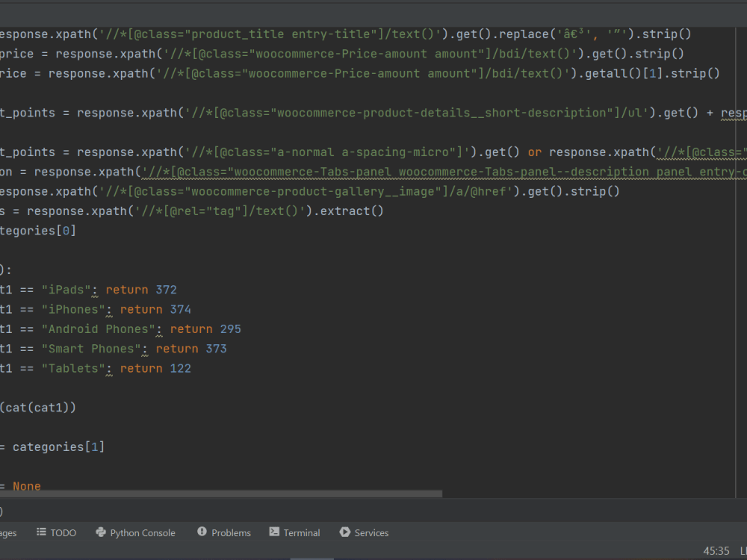Open the Terminal tool window
747x560 pixels.
point(294,532)
